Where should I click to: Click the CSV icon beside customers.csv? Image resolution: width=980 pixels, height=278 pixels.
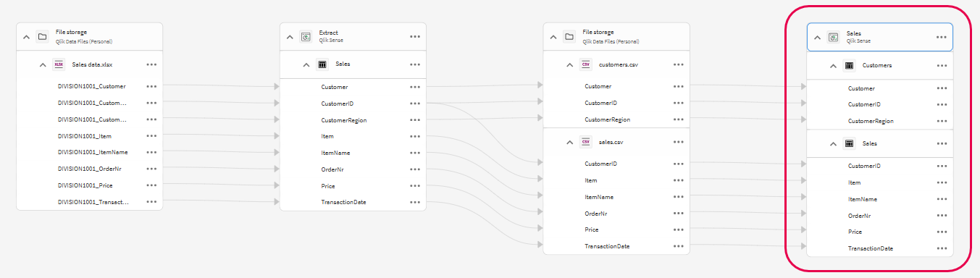586,64
